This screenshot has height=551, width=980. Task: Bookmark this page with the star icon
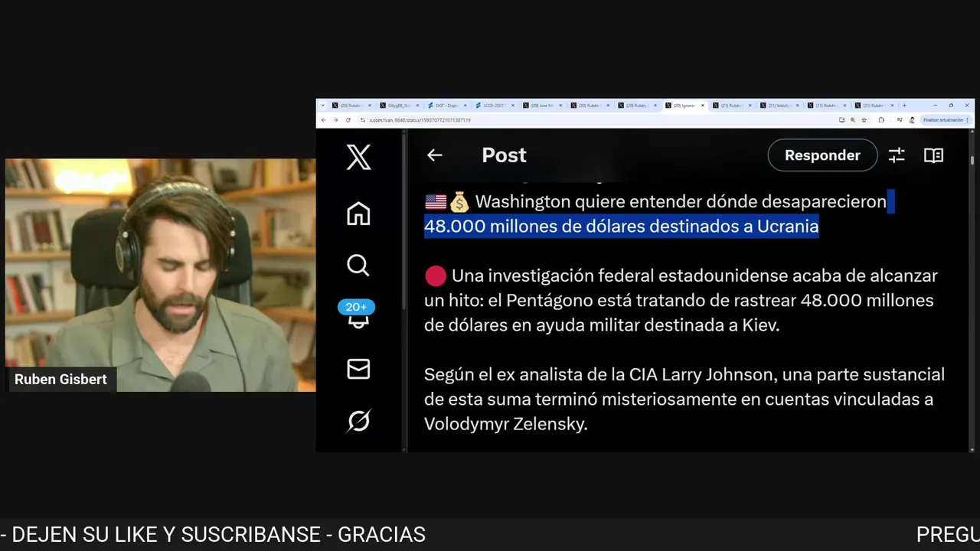pos(864,120)
